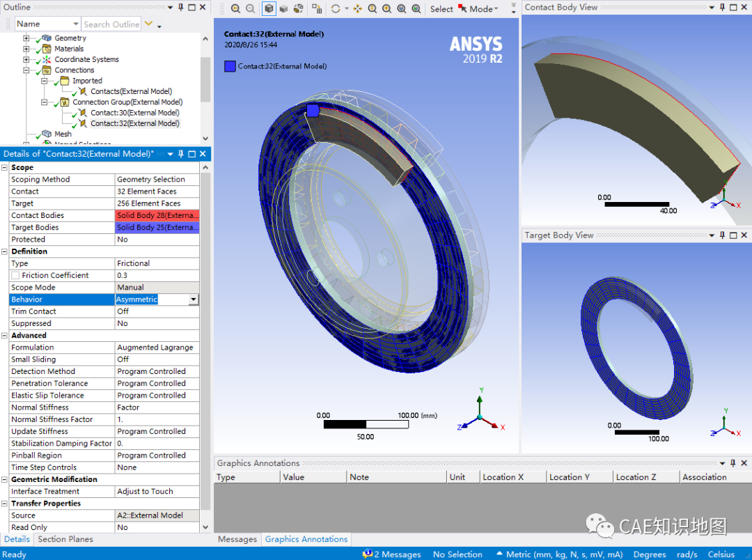Click the greyed next view icon
752x560 pixels.
tap(251, 8)
